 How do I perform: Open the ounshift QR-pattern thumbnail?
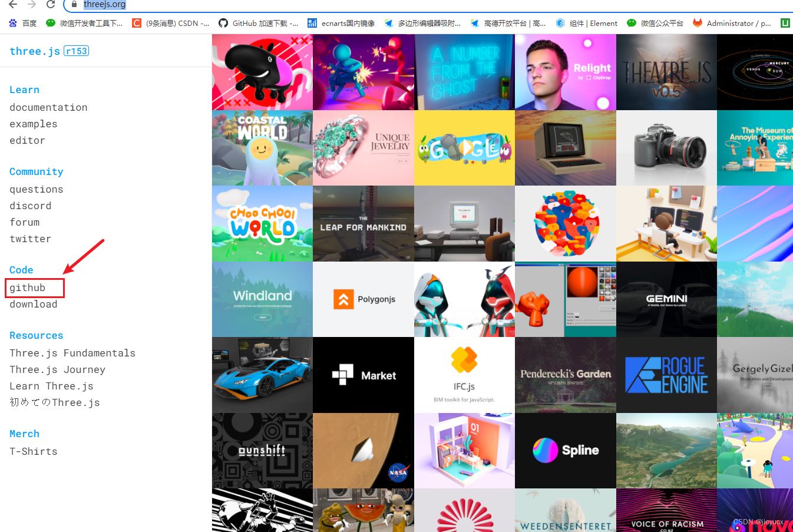click(x=262, y=451)
